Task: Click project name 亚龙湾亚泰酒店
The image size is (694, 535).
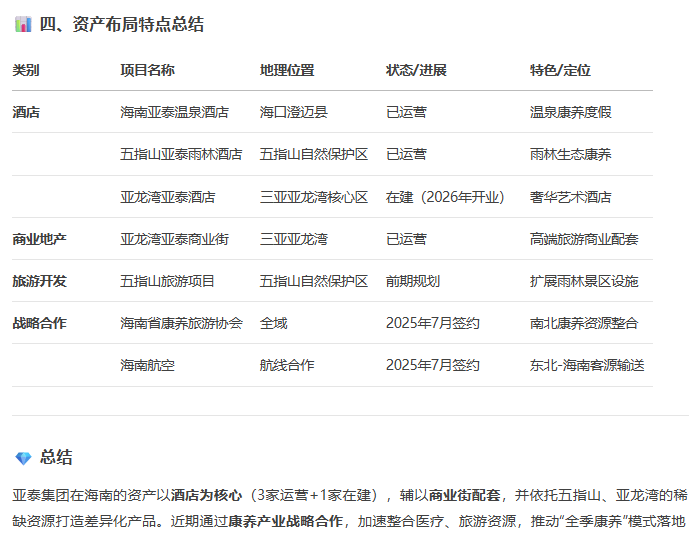Action: click(x=168, y=197)
